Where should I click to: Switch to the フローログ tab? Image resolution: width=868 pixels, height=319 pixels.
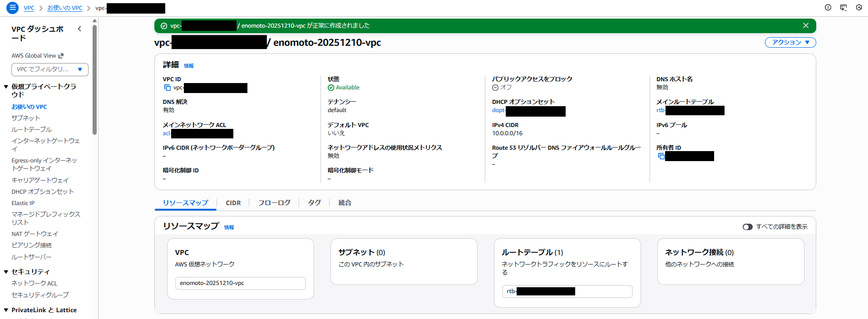tap(274, 203)
